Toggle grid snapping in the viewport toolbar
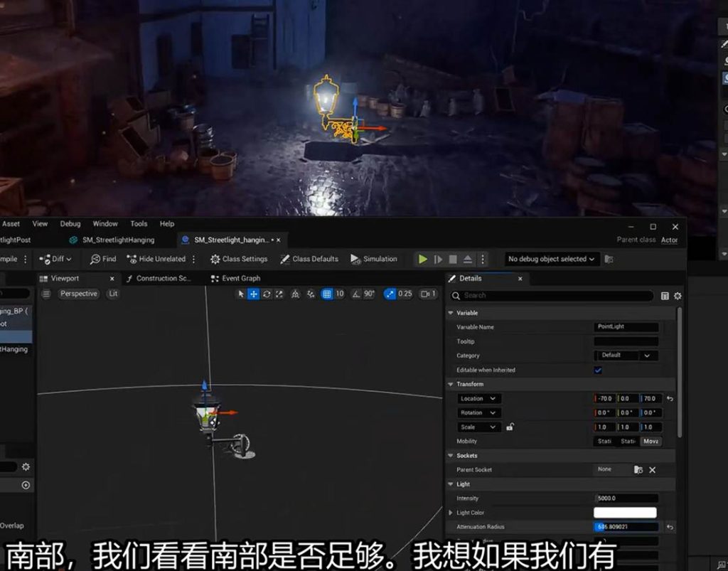Screen dimensions: 728x571 point(326,294)
